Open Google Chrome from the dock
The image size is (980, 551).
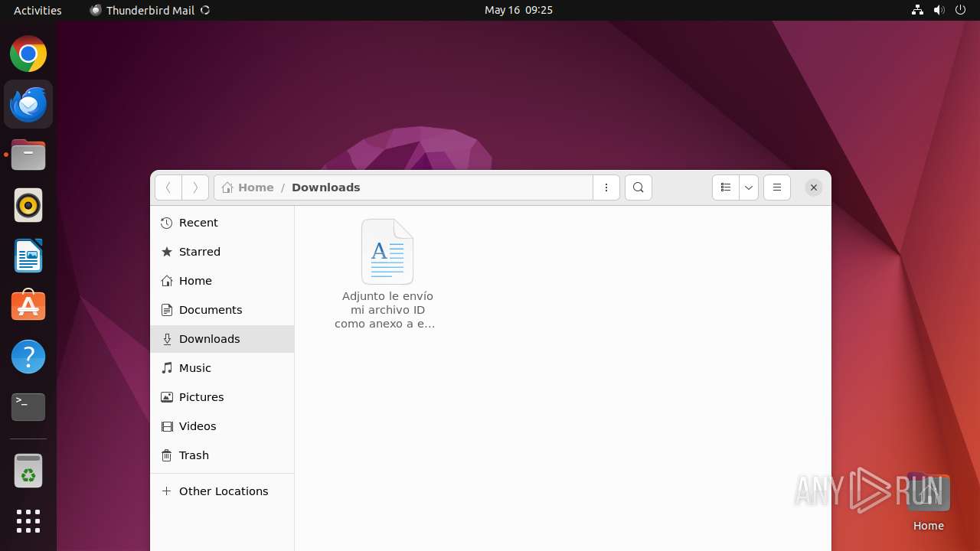pyautogui.click(x=28, y=54)
